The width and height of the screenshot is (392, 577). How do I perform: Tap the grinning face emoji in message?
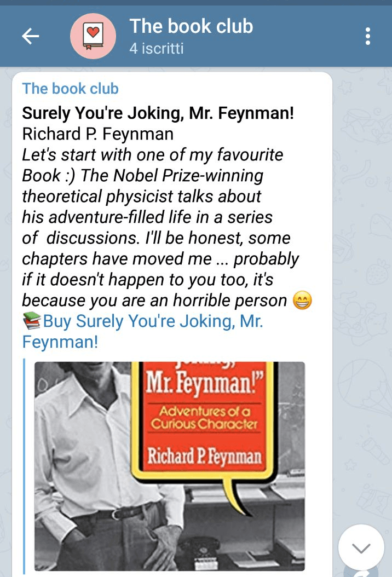[303, 301]
